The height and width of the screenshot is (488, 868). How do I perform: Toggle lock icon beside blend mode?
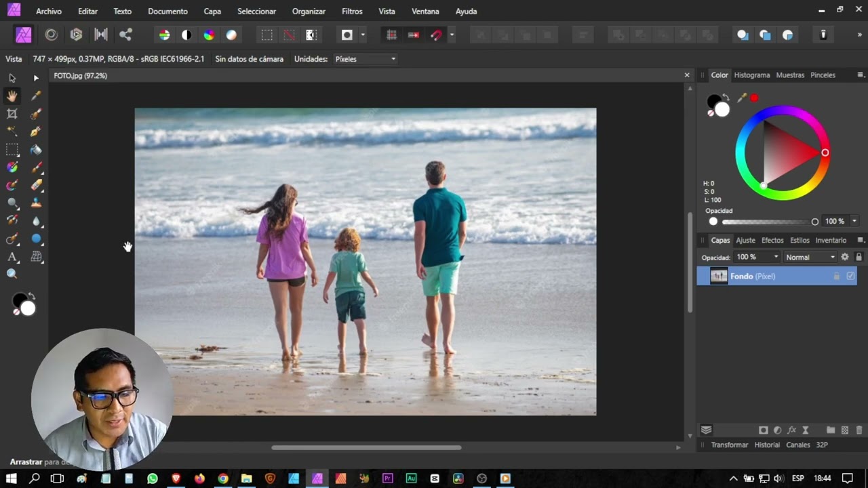click(859, 257)
